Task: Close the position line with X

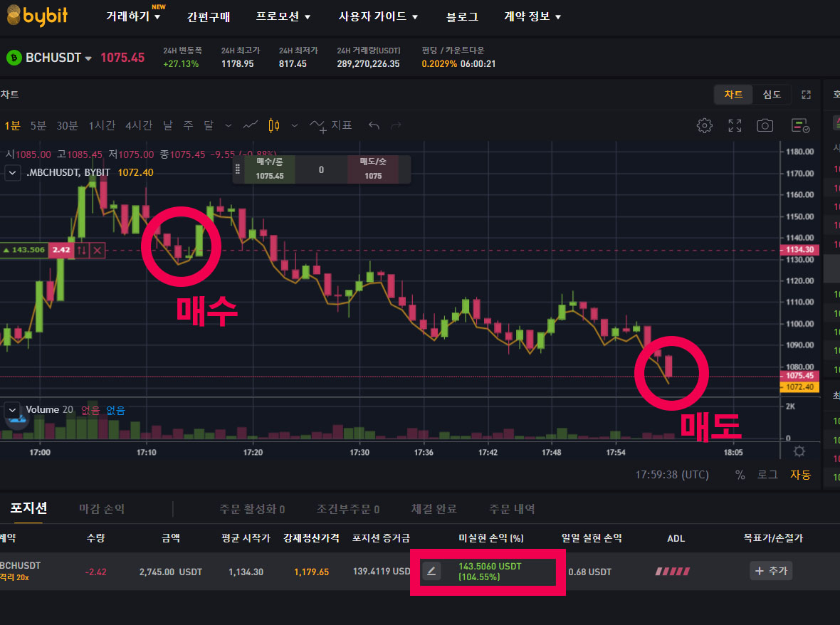Action: 98,250
